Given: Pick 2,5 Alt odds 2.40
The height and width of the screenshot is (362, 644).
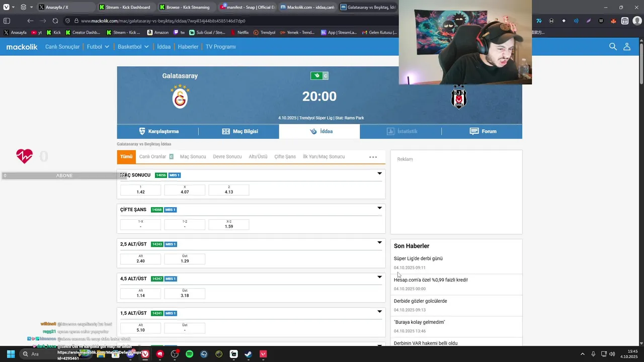Looking at the screenshot, I should tap(140, 259).
